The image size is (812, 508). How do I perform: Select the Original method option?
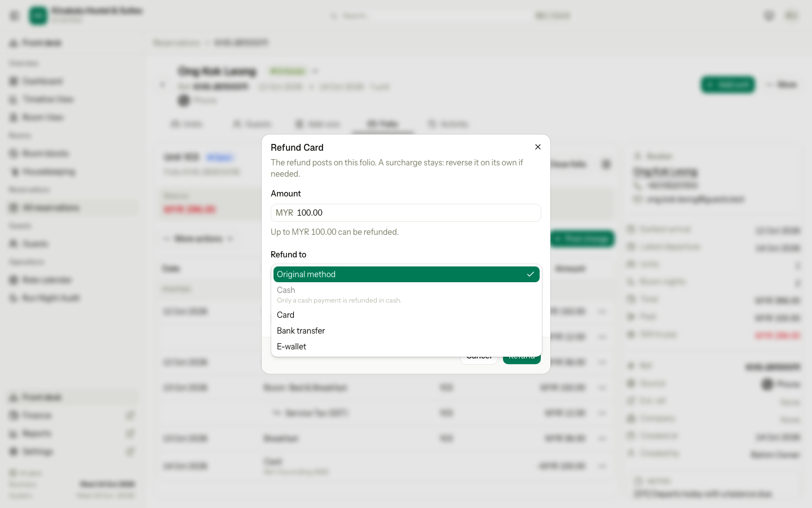pyautogui.click(x=407, y=274)
